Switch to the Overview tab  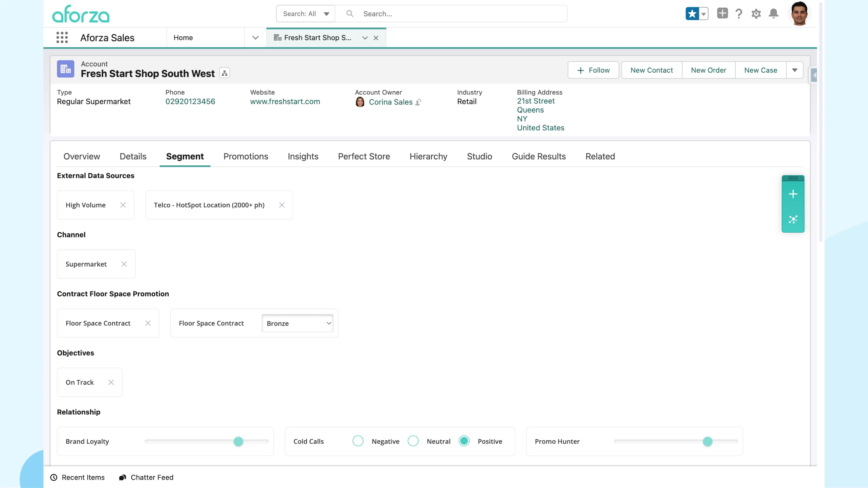click(x=82, y=157)
